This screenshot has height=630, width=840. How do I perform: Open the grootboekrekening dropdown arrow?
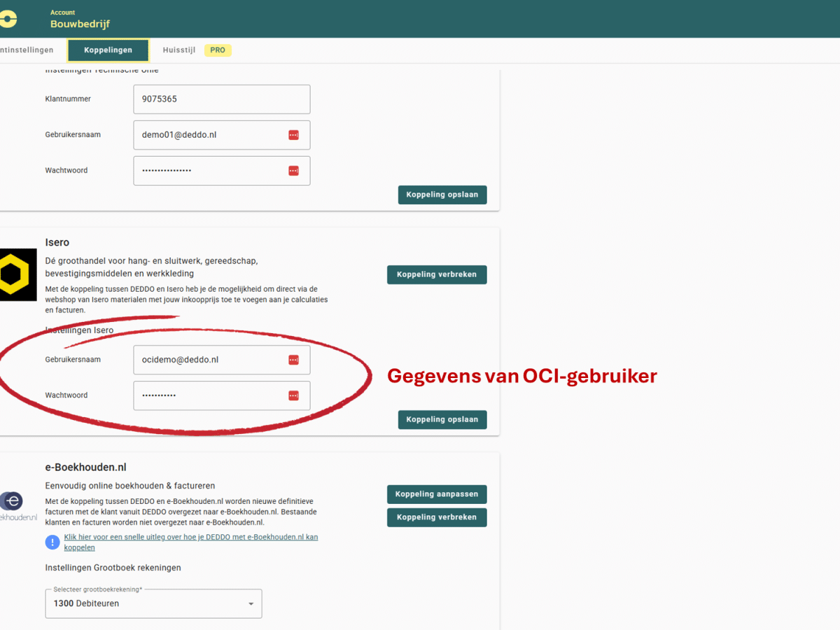(251, 604)
